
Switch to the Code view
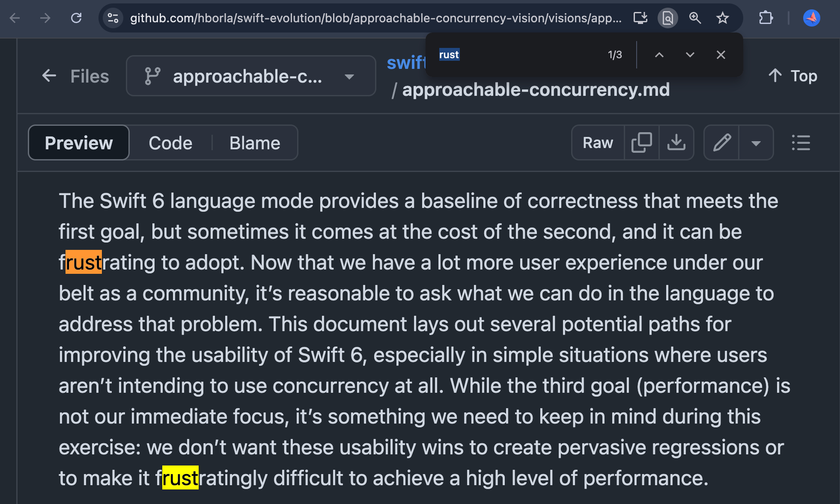tap(170, 143)
